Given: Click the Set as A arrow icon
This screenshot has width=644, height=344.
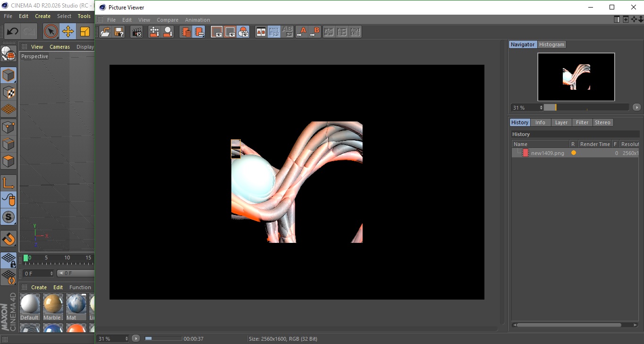Looking at the screenshot, I should (301, 32).
